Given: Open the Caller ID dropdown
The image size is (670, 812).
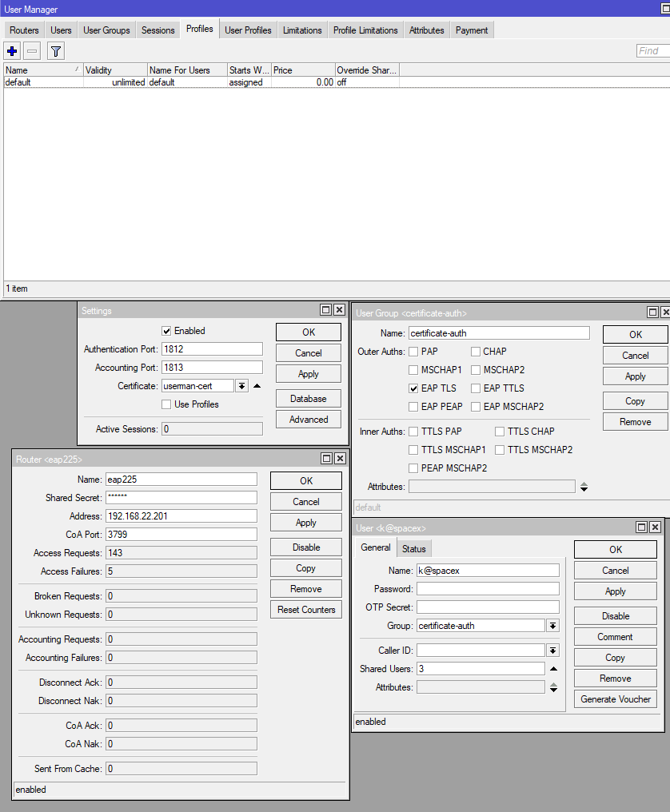Looking at the screenshot, I should click(553, 651).
